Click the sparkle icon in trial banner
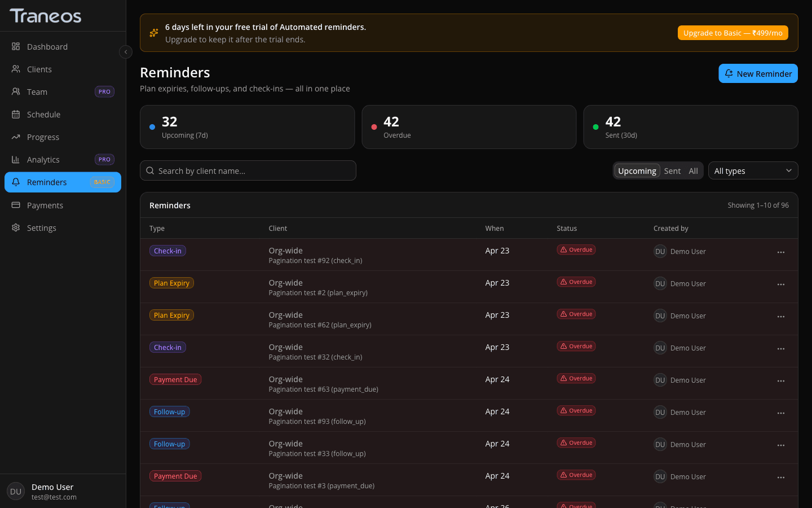812x508 pixels. tap(154, 33)
